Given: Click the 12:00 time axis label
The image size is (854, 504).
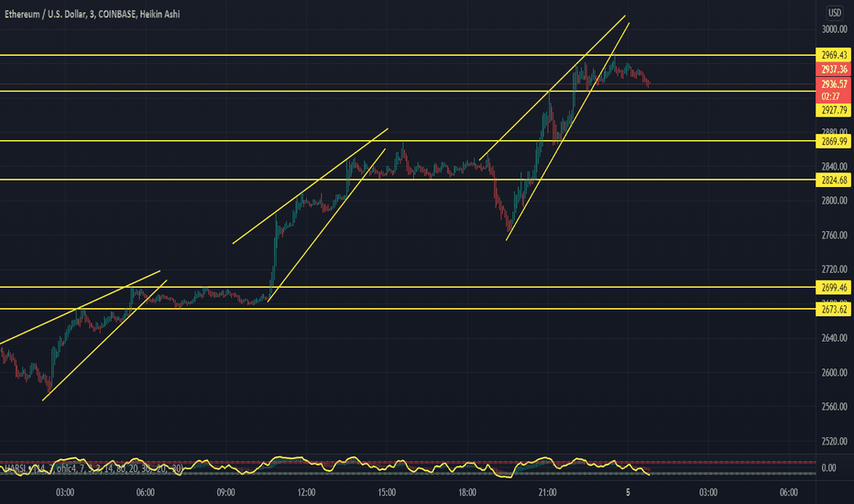Looking at the screenshot, I should 306,493.
